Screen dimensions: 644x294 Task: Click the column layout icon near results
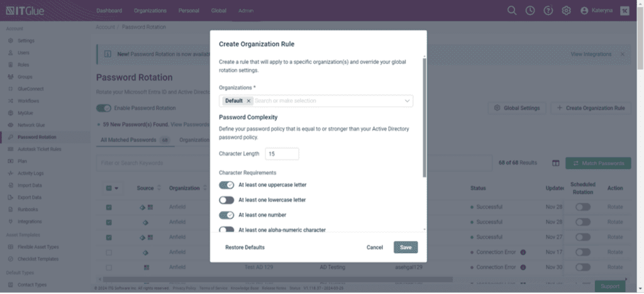[555, 163]
